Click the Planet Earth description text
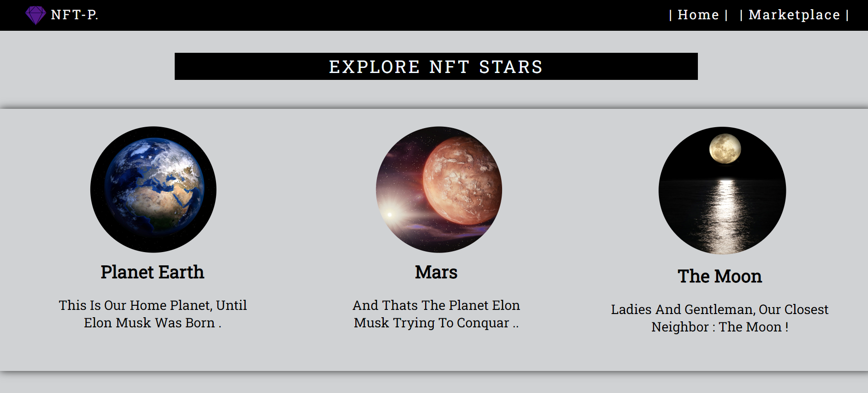 [153, 314]
